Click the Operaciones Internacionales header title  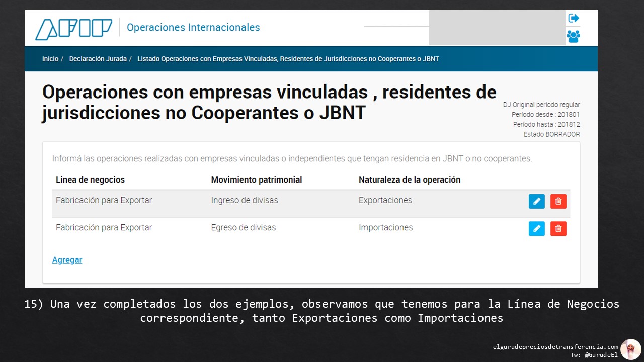coord(193,27)
